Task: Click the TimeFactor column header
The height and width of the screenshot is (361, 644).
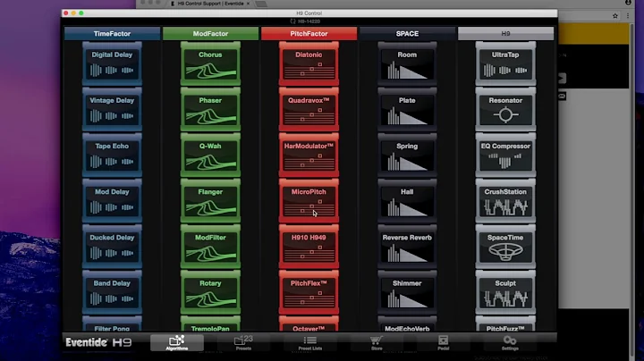Action: pos(112,34)
